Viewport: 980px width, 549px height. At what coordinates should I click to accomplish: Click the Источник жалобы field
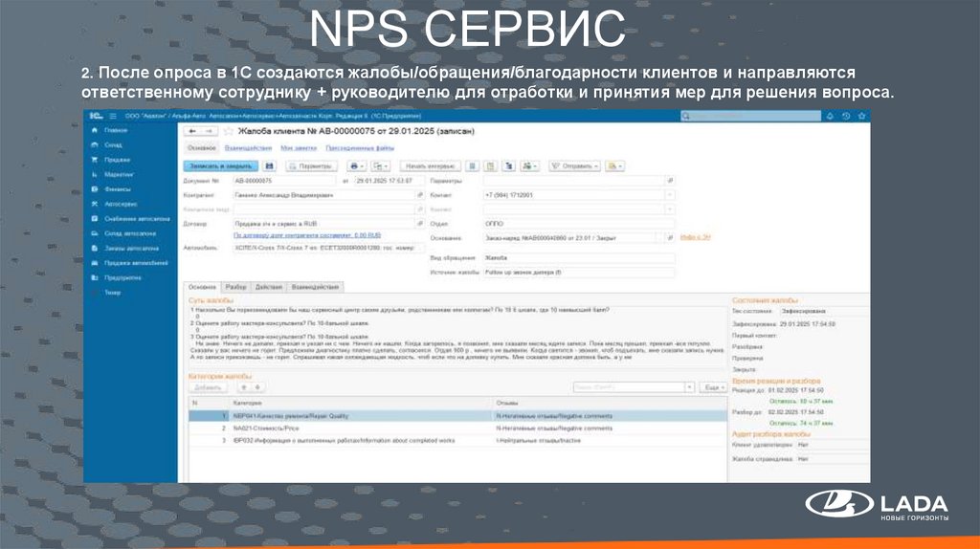click(579, 273)
